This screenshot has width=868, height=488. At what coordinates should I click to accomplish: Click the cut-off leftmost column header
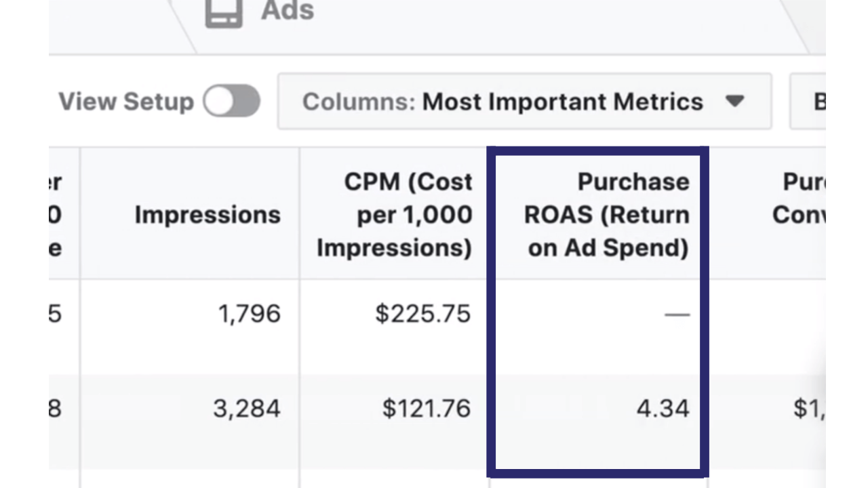(57, 215)
